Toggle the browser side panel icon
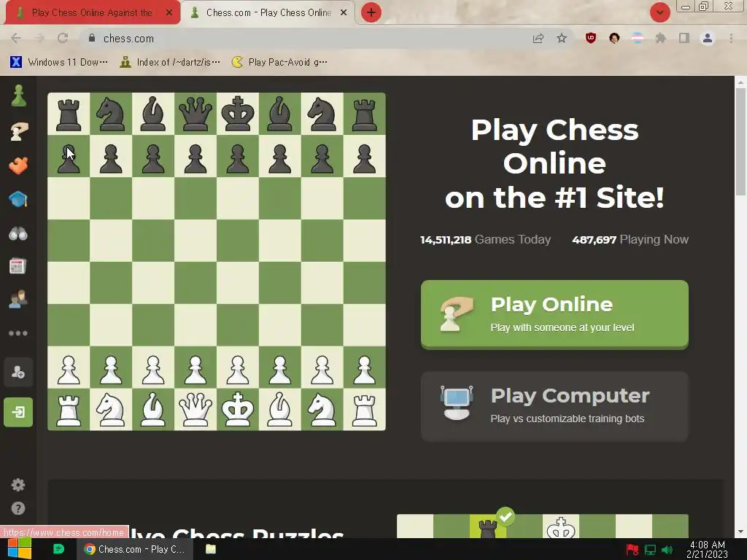The width and height of the screenshot is (747, 560). 684,38
